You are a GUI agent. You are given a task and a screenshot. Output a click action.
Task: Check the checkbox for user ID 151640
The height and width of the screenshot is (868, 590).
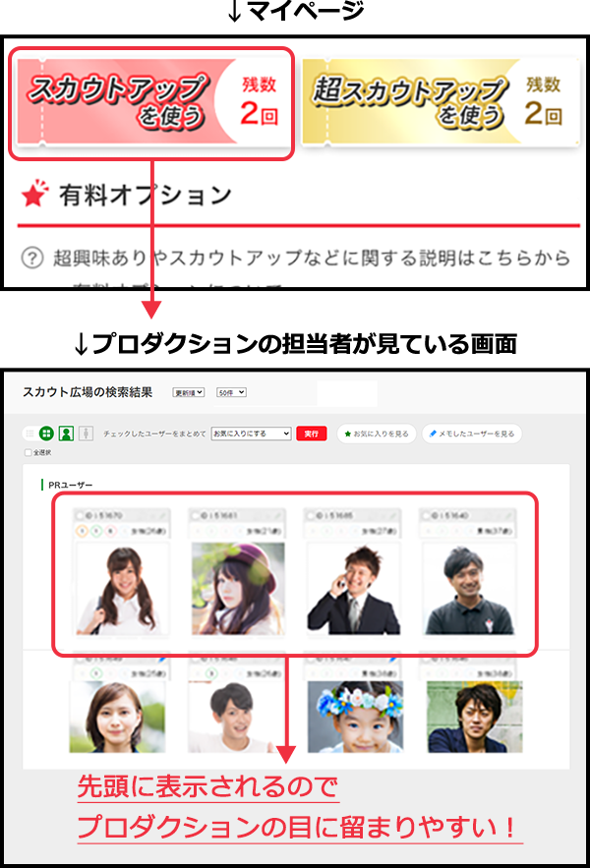[426, 515]
